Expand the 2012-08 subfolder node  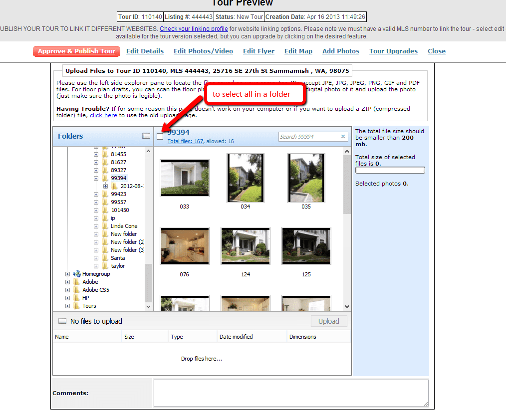coord(105,186)
